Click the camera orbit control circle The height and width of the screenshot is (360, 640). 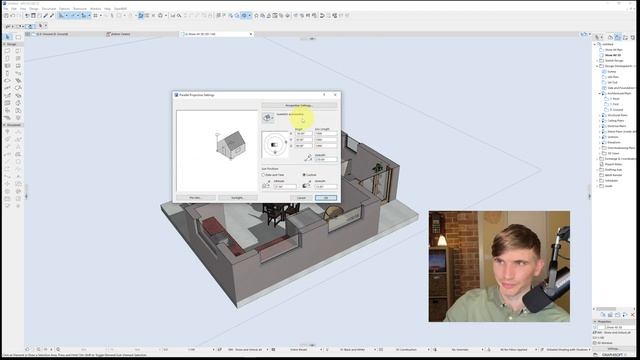[x=275, y=145]
